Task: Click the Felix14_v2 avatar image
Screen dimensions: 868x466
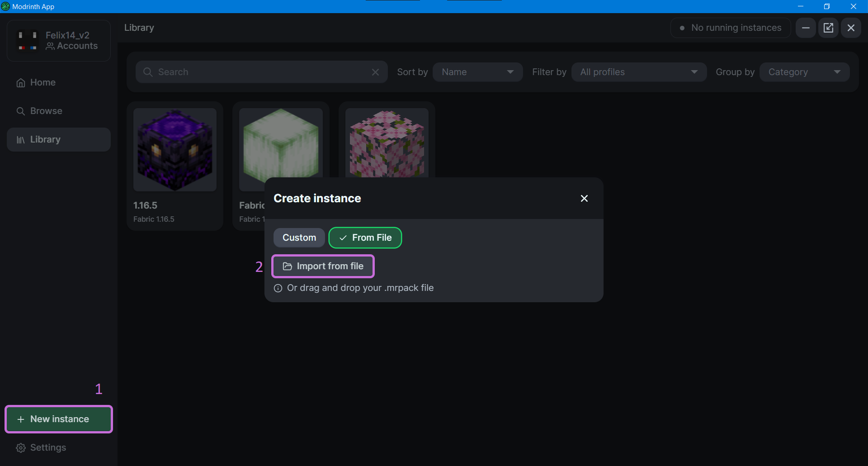Action: 27,41
